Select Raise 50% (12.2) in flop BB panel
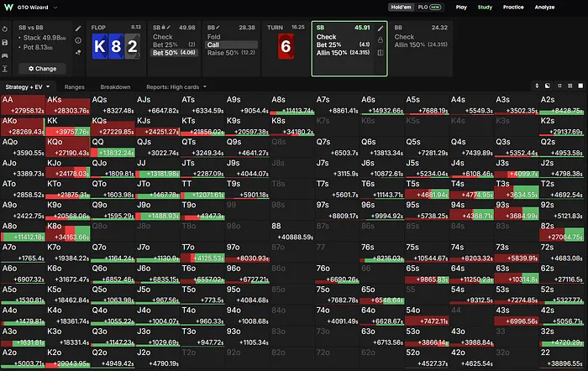 pyautogui.click(x=231, y=53)
